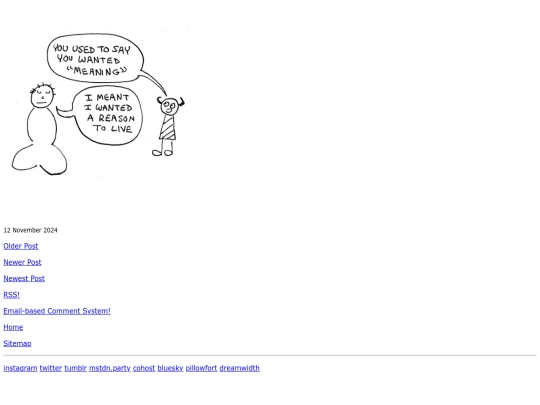Viewport: 540px width, 405px height.
Task: Follow the cohost link
Action: [x=144, y=368]
